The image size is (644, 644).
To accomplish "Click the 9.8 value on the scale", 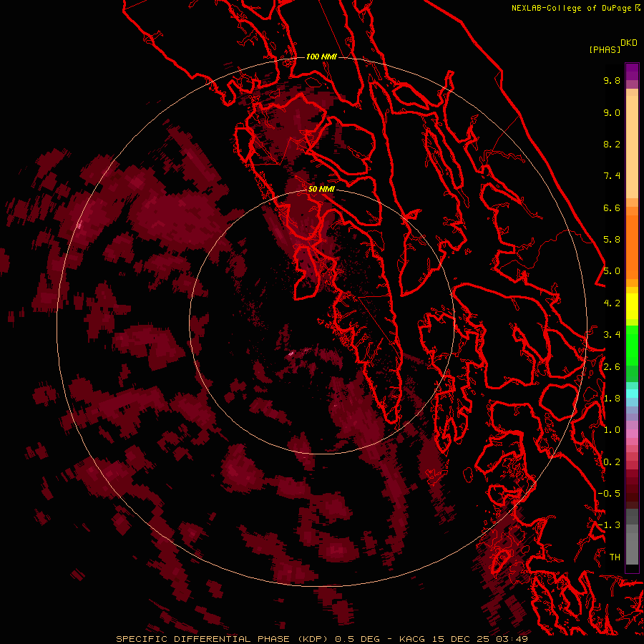I will pos(612,80).
